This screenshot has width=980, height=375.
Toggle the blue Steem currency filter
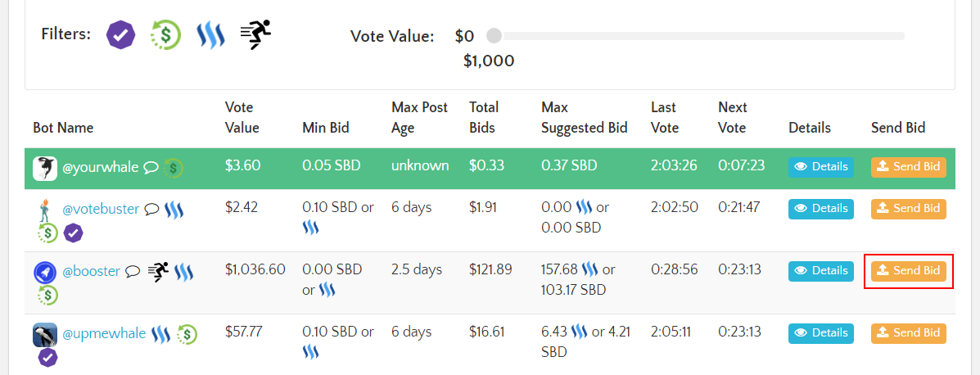point(210,35)
